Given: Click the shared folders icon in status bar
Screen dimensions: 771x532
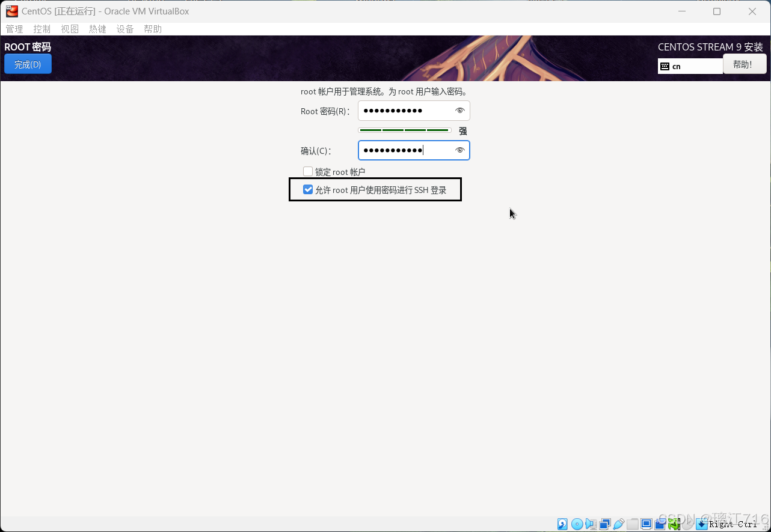Looking at the screenshot, I should [633, 524].
